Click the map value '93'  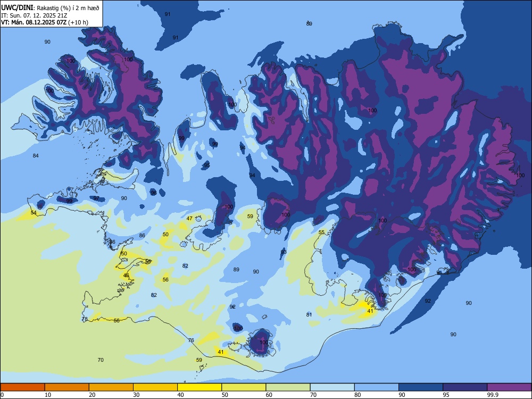[284, 252]
